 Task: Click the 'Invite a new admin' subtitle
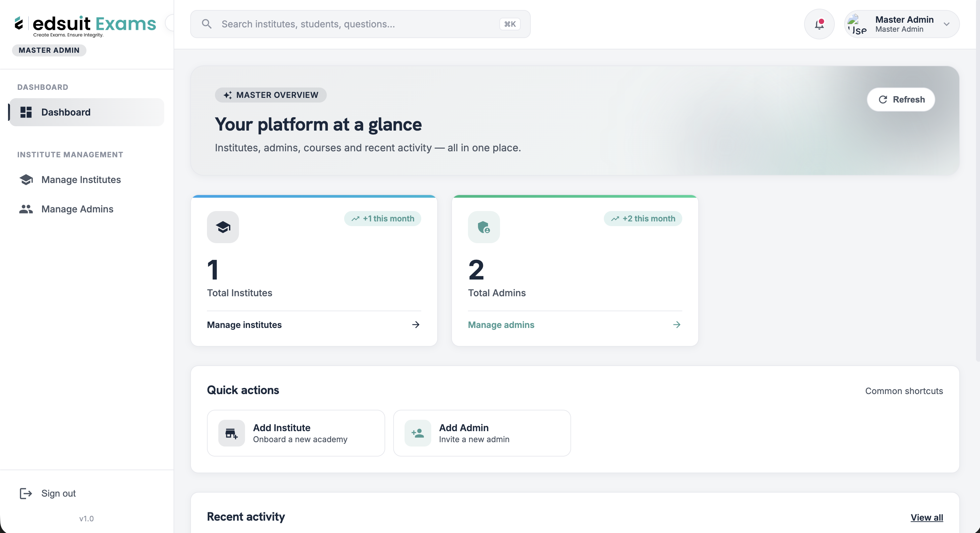point(474,439)
